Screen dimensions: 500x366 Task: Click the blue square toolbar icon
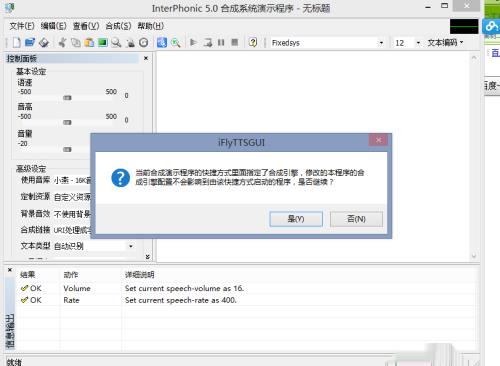point(162,43)
